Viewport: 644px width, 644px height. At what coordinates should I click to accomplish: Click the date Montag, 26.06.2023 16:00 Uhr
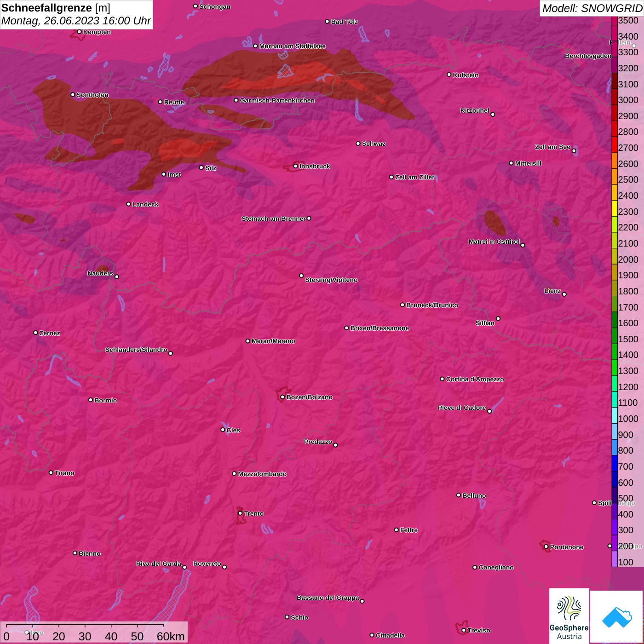tap(76, 21)
